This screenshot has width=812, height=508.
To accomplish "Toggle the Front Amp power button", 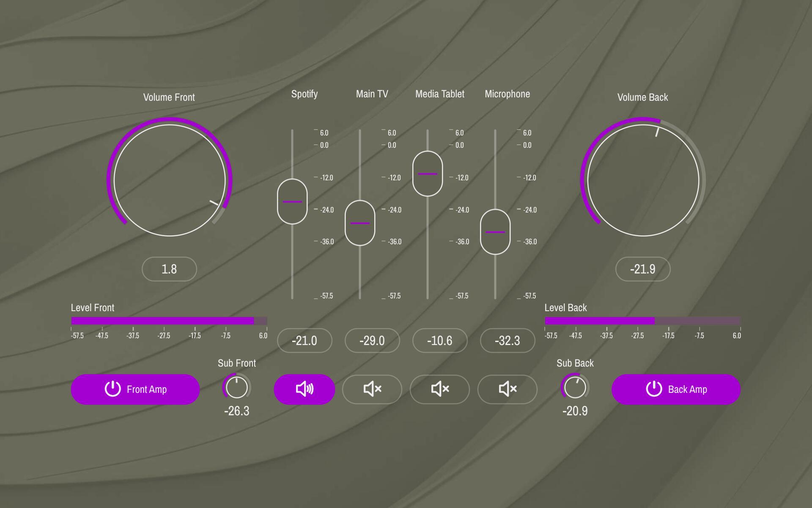I will 135,389.
